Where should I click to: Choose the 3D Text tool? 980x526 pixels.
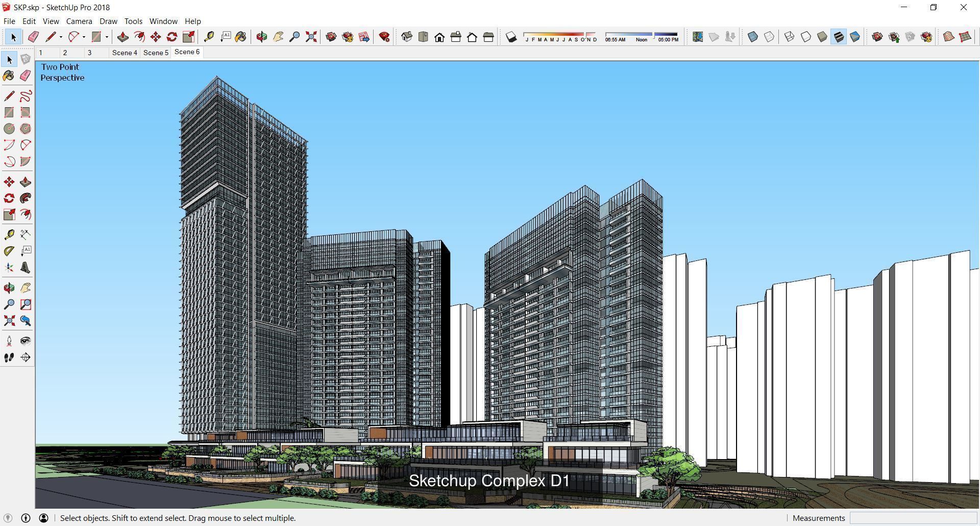(26, 267)
